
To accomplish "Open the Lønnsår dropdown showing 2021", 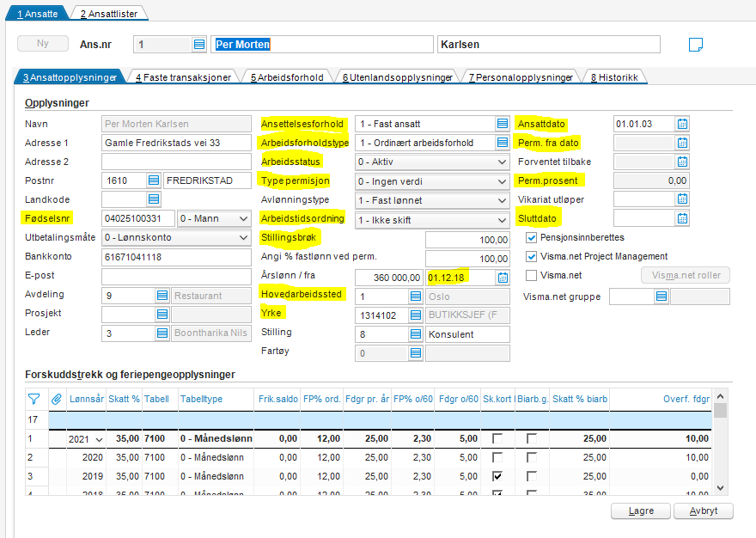I will (x=99, y=439).
